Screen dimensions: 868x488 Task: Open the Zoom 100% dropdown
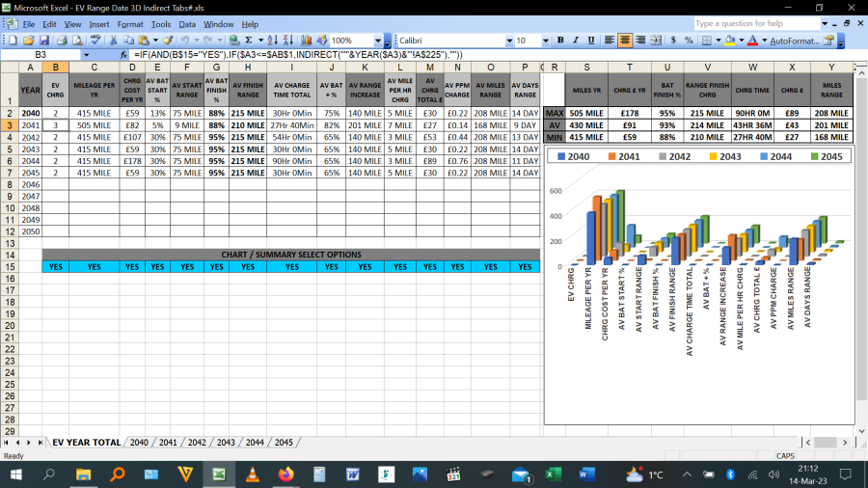tap(378, 41)
